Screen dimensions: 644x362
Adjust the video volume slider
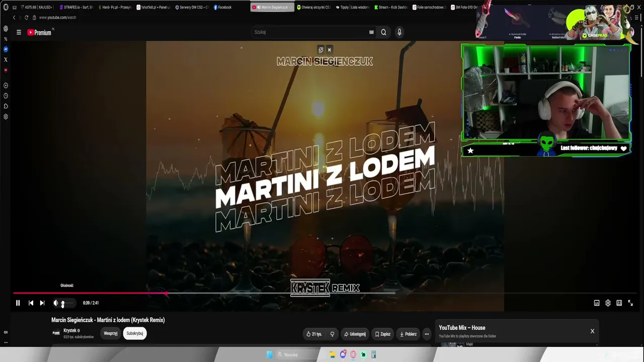pyautogui.click(x=67, y=303)
